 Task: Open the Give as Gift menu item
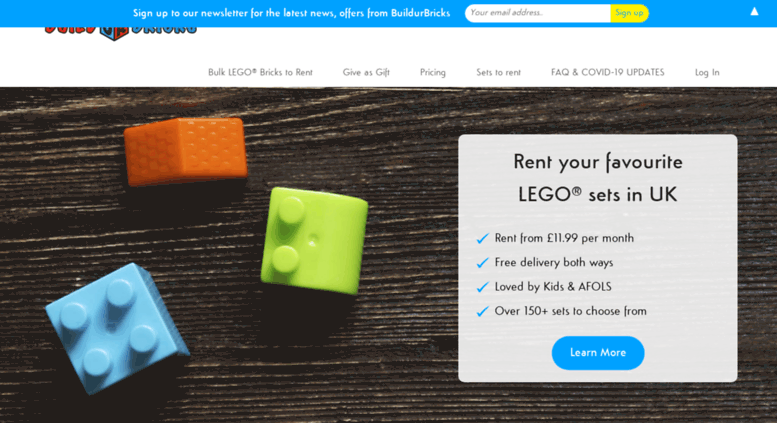[366, 72]
